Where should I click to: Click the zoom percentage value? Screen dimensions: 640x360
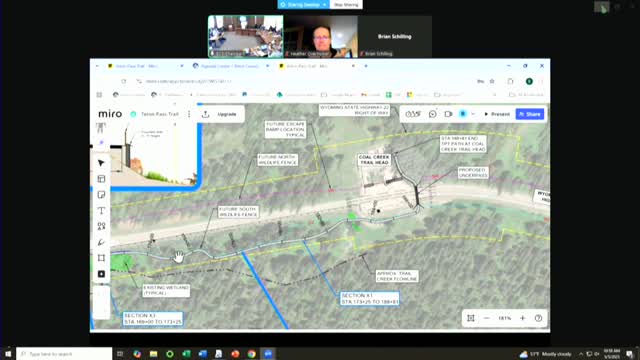[x=504, y=318]
